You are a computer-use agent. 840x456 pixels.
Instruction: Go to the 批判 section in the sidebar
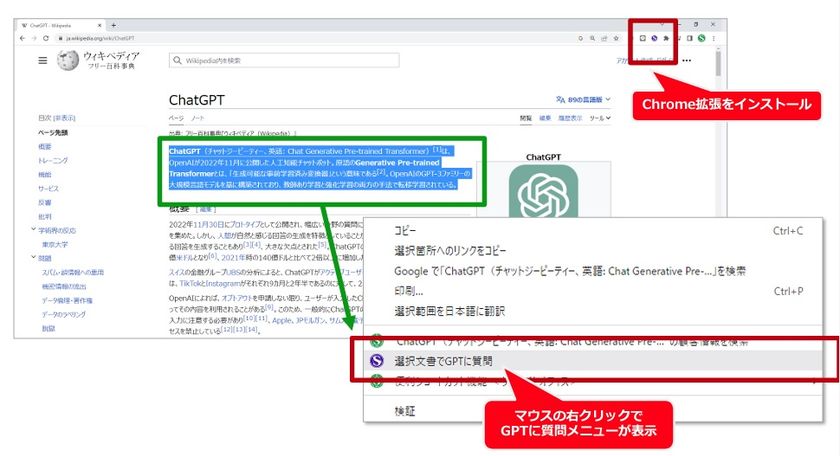pos(44,216)
